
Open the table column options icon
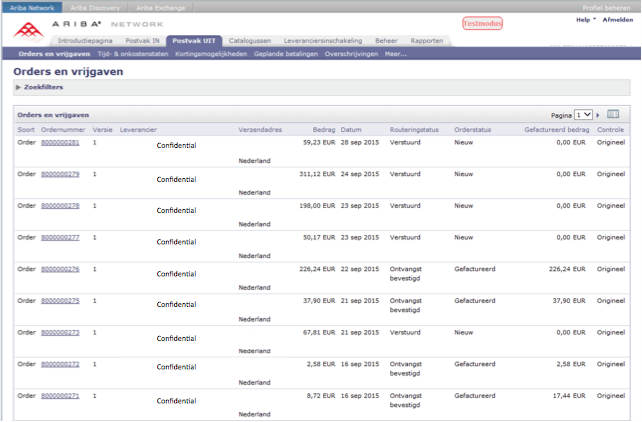pyautogui.click(x=613, y=114)
